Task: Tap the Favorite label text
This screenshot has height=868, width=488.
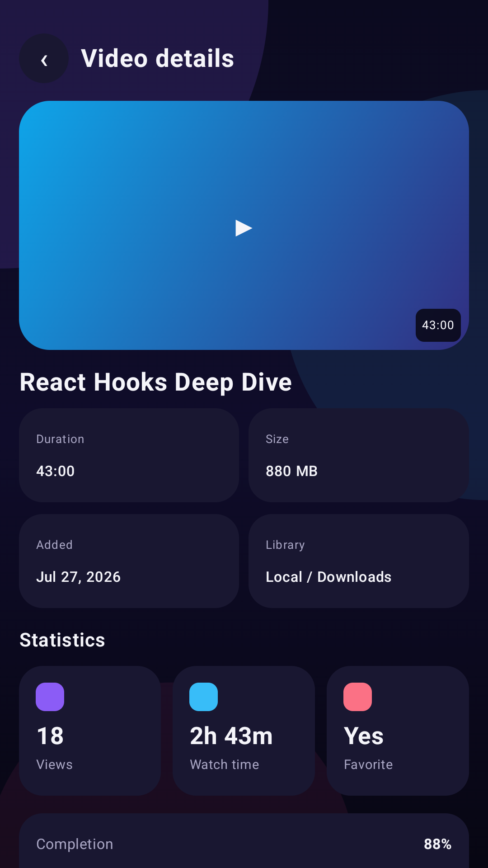Action: click(368, 764)
